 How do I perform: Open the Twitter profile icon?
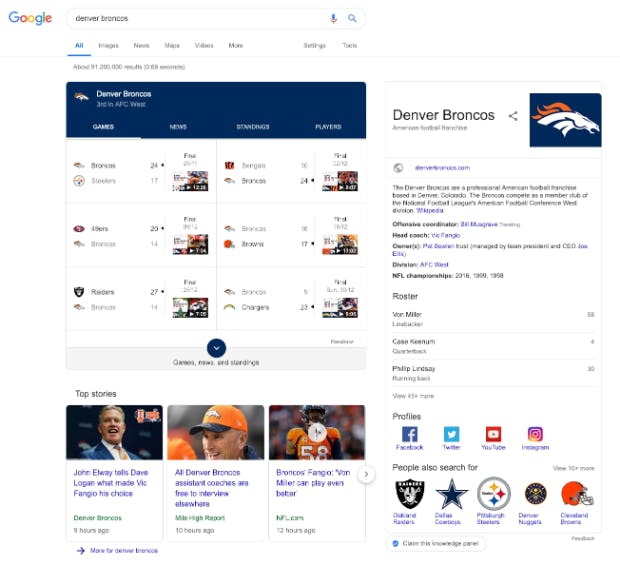(x=452, y=434)
